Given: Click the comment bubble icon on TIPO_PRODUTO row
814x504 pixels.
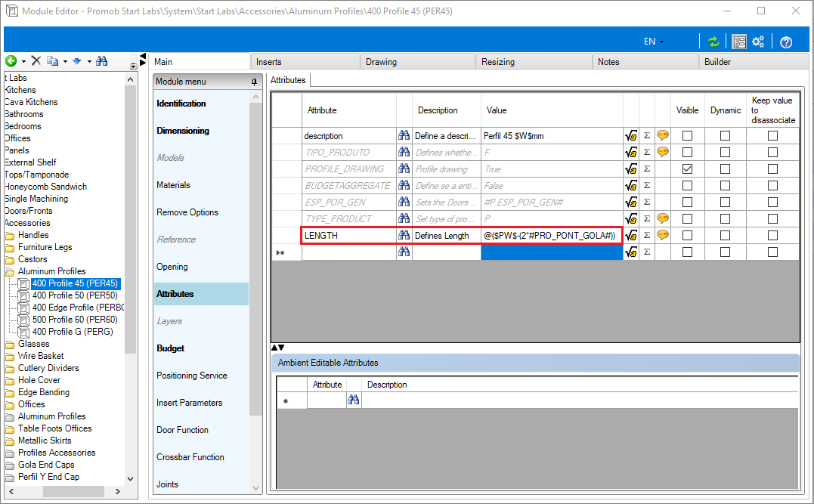Looking at the screenshot, I should click(662, 152).
